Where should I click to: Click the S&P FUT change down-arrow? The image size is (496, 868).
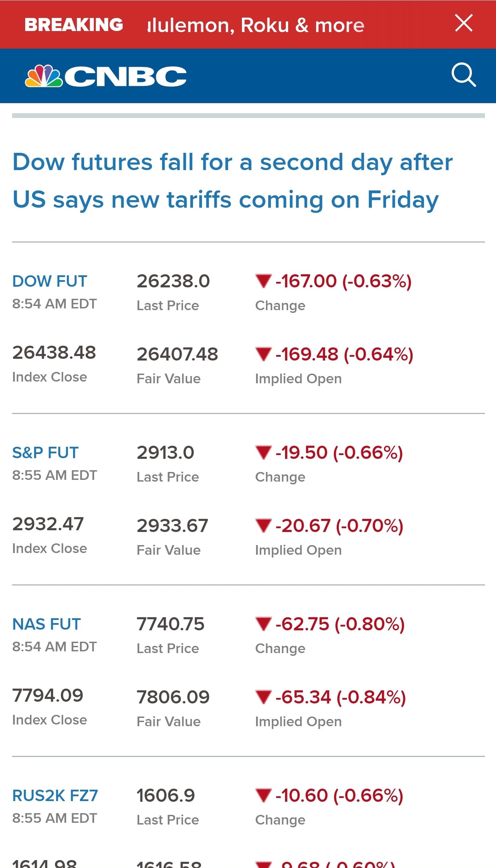(264, 452)
